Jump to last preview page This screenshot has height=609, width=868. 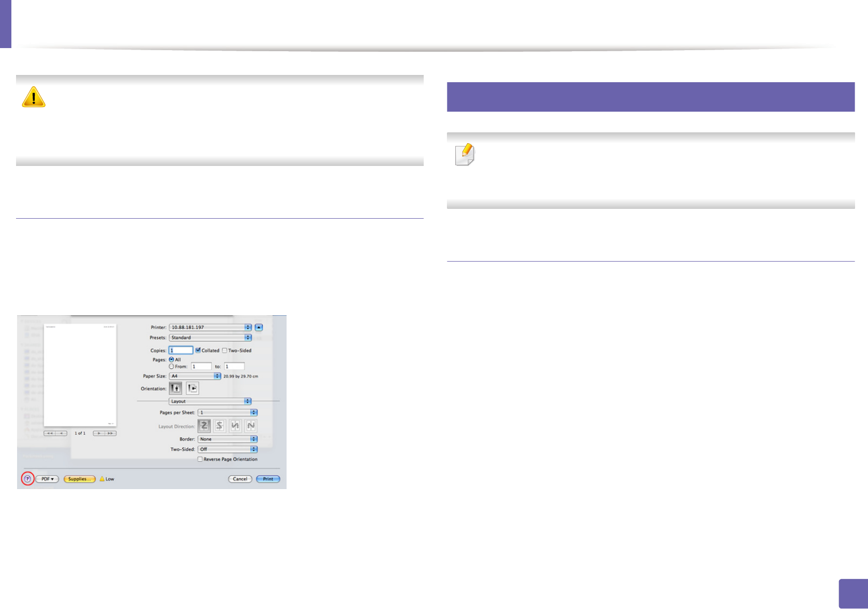tap(111, 433)
